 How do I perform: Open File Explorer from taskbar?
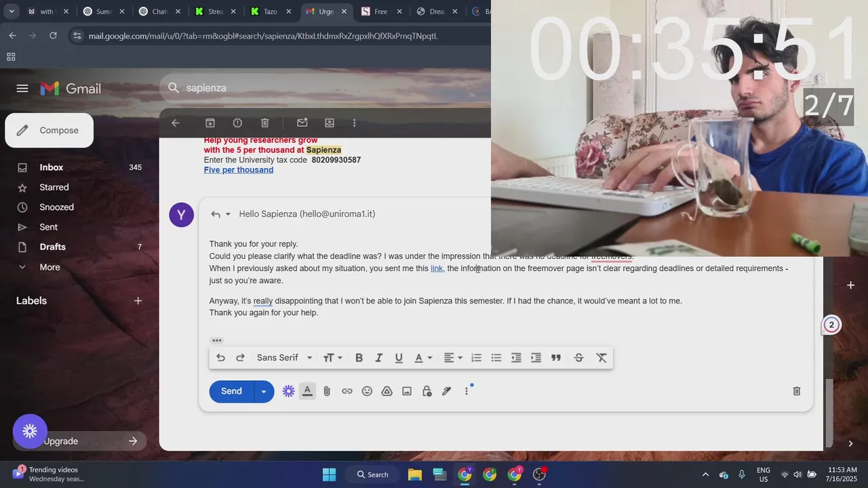point(414,474)
